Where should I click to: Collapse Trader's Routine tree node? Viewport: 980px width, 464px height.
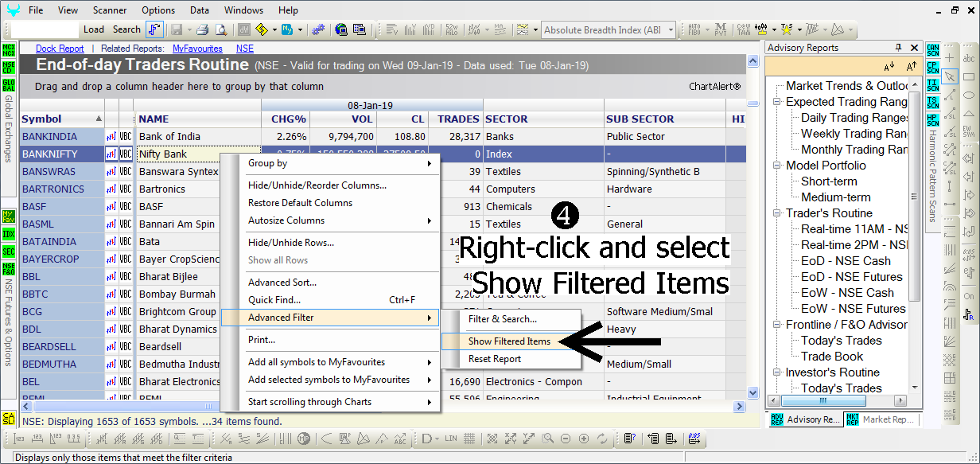776,213
